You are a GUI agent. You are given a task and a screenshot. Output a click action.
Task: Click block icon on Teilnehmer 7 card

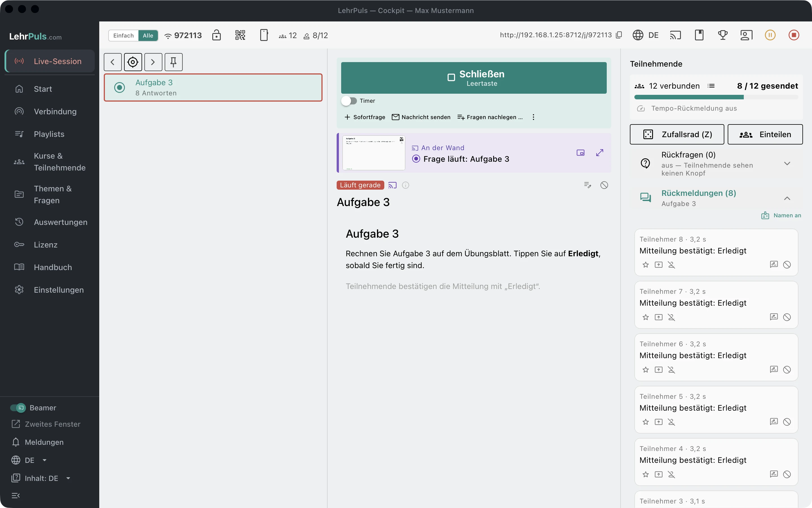[787, 317]
